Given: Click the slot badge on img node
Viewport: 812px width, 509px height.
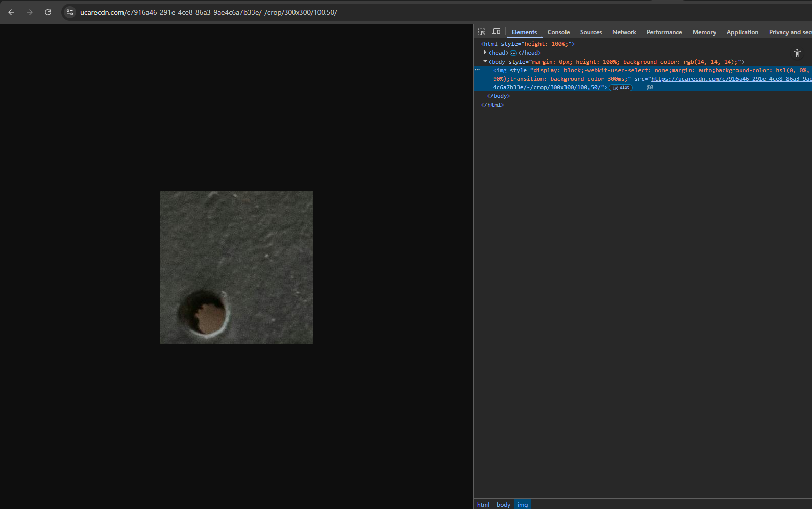Looking at the screenshot, I should click(621, 88).
